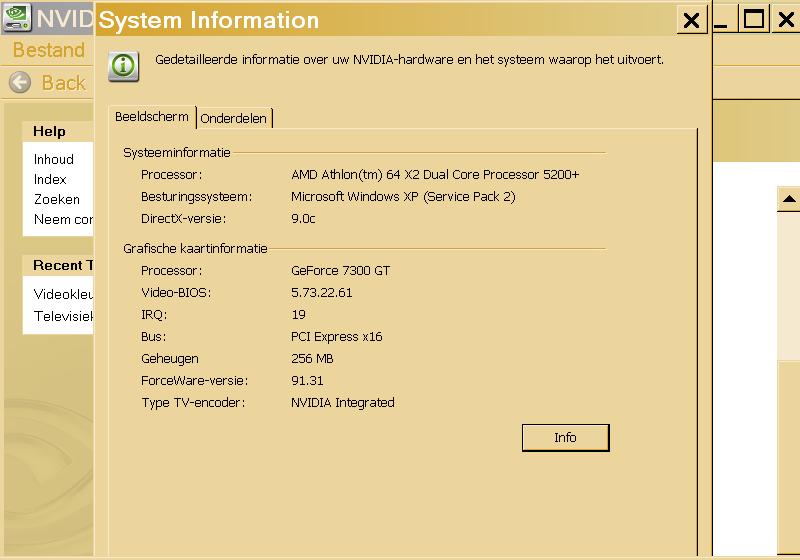Click the Recent Tasks section header
Image resolution: width=800 pixels, height=560 pixels.
click(63, 265)
